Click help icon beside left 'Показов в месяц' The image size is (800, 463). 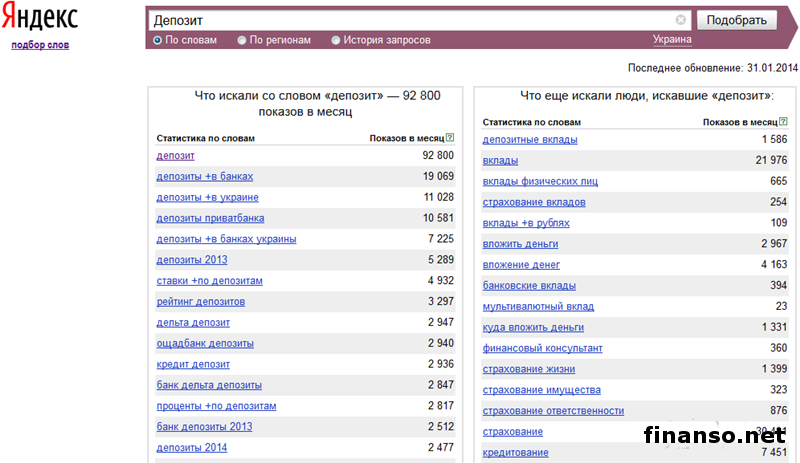[x=450, y=138]
